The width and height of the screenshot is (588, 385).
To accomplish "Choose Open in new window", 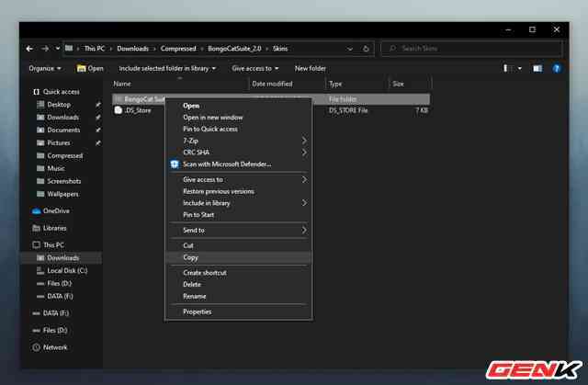I will click(239, 118).
